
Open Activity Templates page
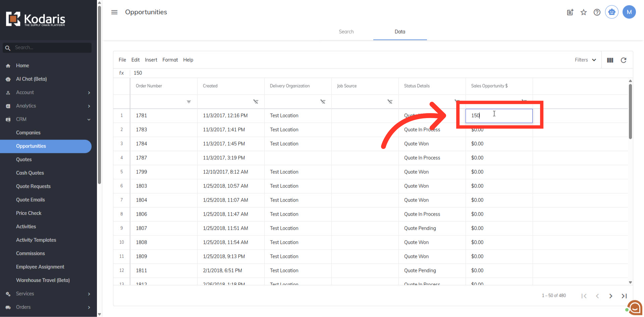[36, 240]
